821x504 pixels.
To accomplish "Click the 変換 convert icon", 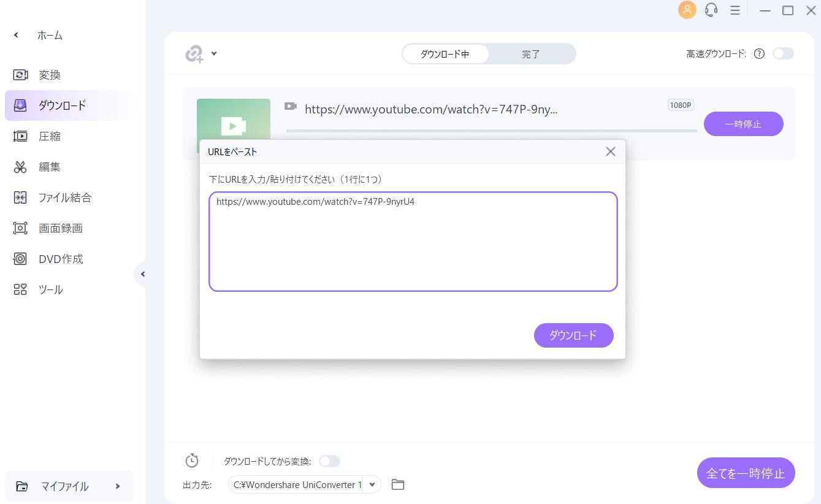I will point(20,75).
